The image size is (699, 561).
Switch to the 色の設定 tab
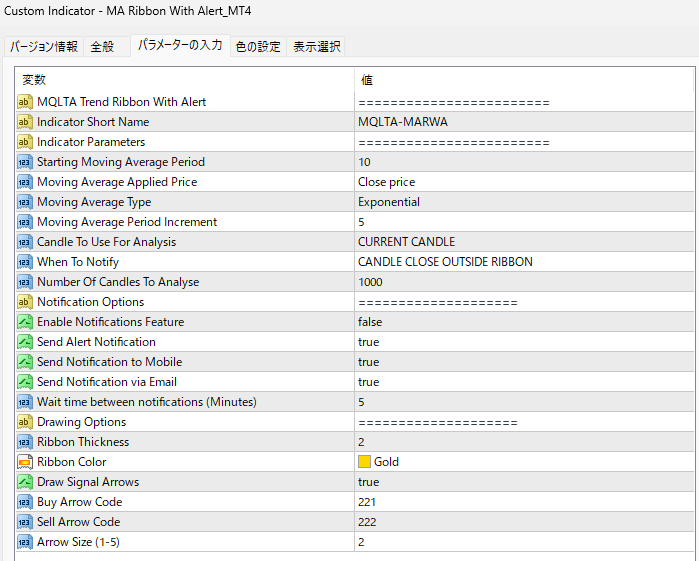tap(258, 47)
